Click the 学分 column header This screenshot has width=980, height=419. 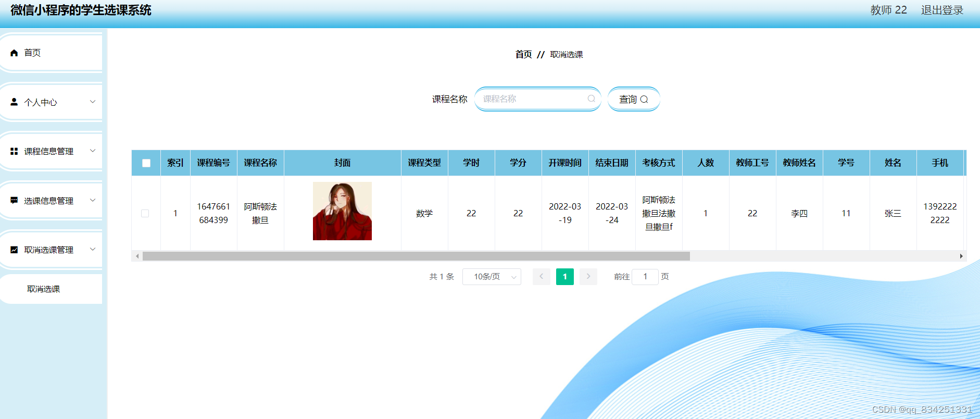[518, 163]
